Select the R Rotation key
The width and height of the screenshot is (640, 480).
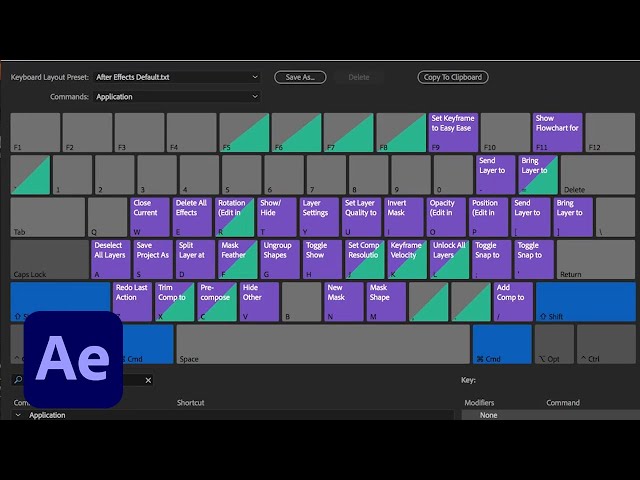tap(235, 217)
